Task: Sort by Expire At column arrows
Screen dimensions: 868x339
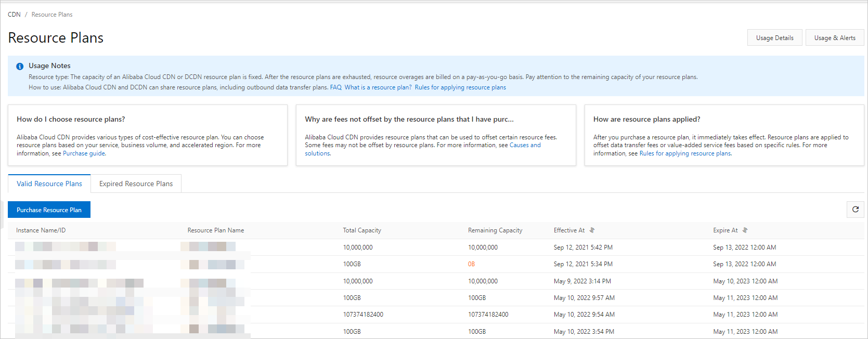Action: pos(745,230)
